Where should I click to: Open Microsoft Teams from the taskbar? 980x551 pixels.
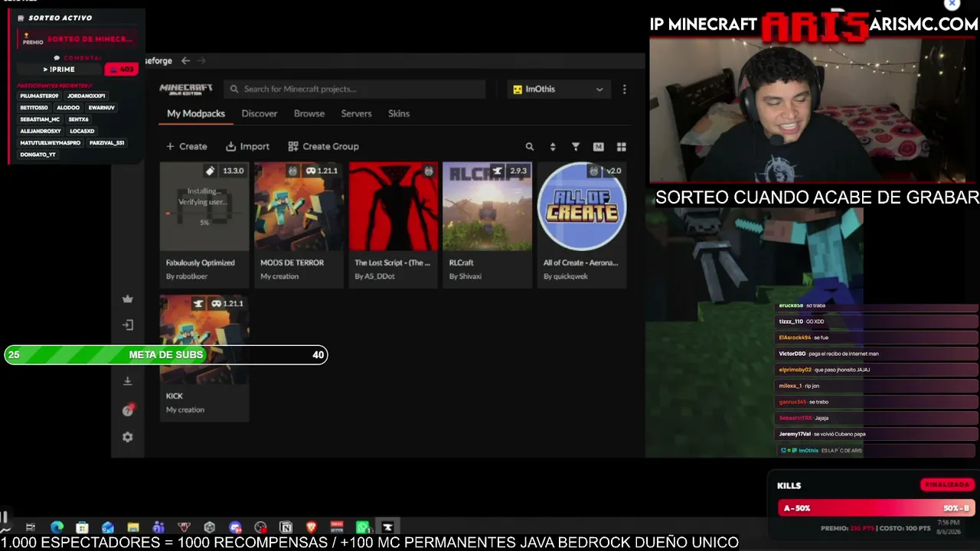coord(158,527)
